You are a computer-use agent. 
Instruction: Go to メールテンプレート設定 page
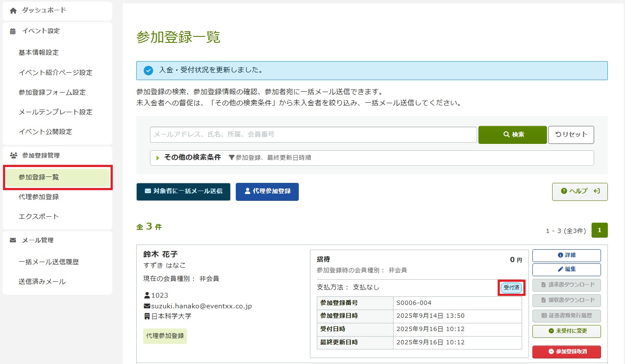55,112
